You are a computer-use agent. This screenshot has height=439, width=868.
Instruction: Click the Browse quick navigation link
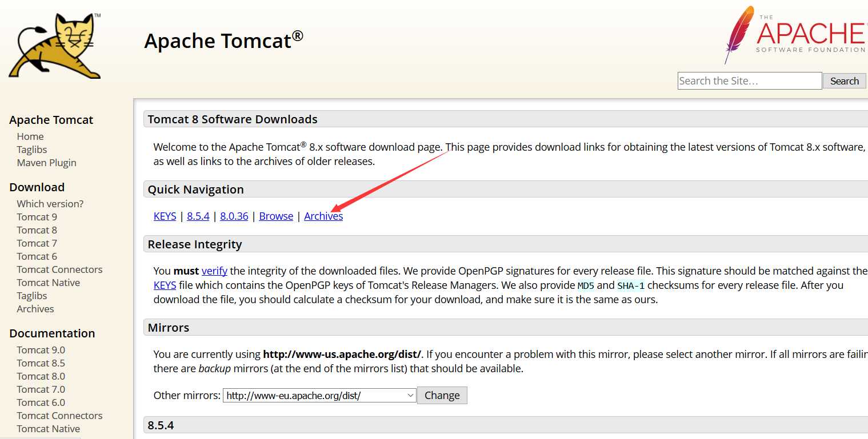(x=276, y=216)
